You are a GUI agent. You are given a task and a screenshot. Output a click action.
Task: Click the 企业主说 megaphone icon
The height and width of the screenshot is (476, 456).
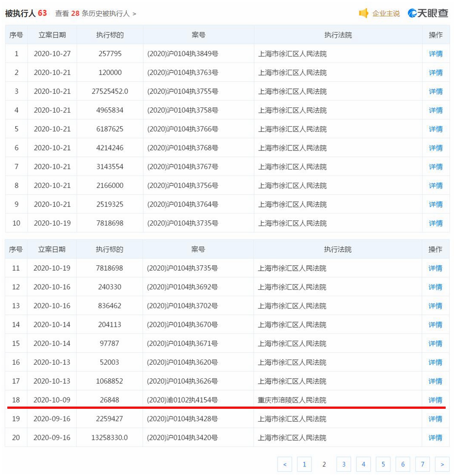pos(364,13)
